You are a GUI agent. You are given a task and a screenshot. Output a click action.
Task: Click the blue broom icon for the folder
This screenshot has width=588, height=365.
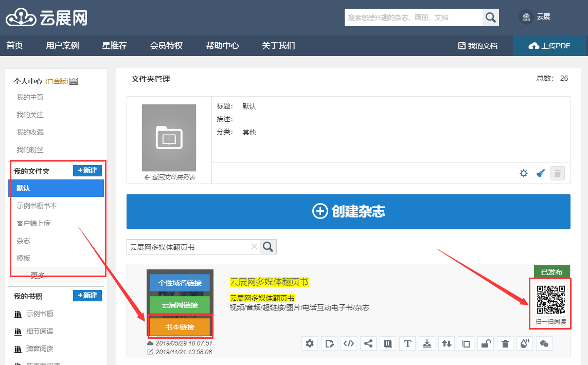click(540, 173)
